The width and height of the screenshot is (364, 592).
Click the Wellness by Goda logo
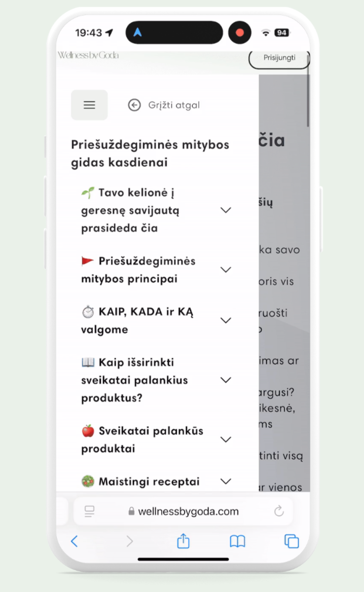coord(88,55)
